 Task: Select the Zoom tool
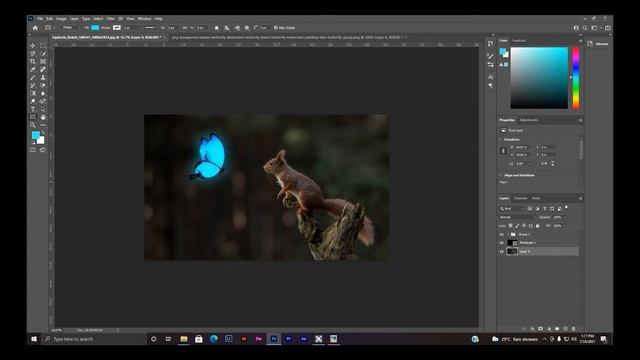point(33,125)
